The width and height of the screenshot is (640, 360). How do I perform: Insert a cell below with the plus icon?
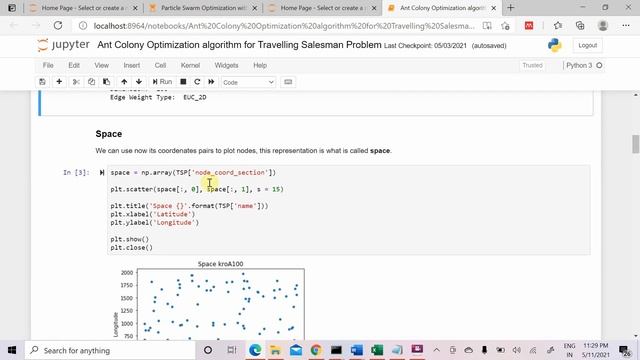(59, 82)
